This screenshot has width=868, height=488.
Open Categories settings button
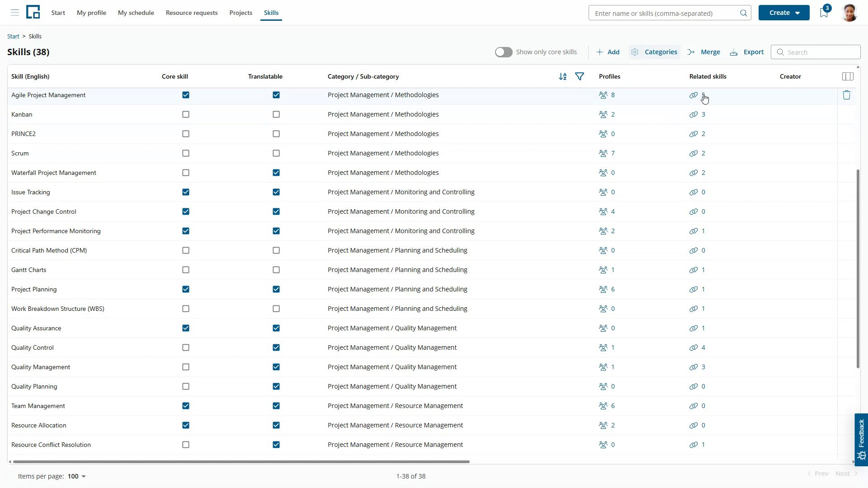pos(655,52)
